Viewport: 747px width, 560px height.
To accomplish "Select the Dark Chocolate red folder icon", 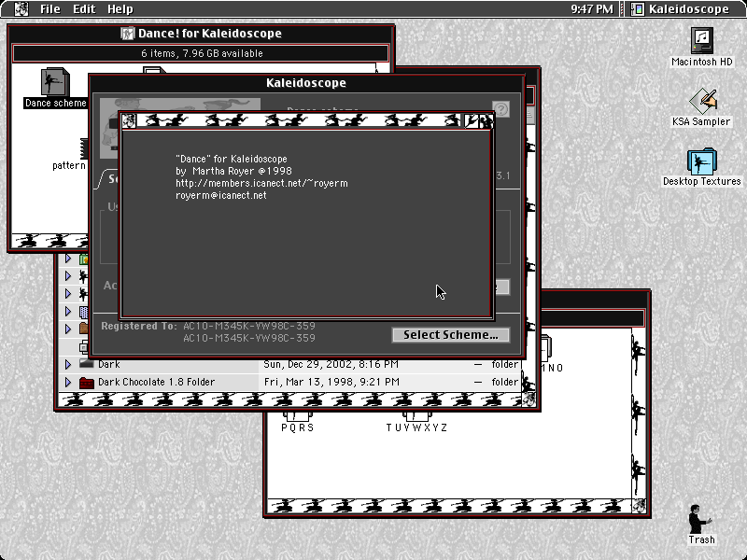I will pos(86,382).
